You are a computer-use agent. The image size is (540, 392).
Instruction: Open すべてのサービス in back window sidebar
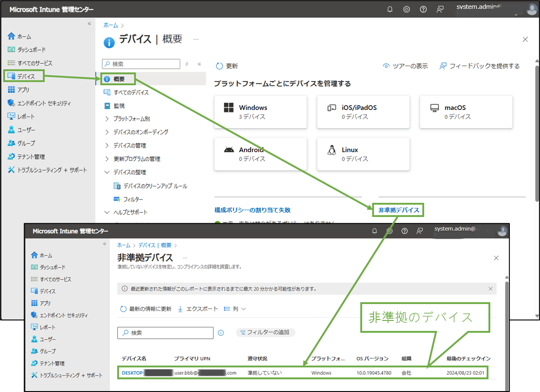click(x=30, y=63)
